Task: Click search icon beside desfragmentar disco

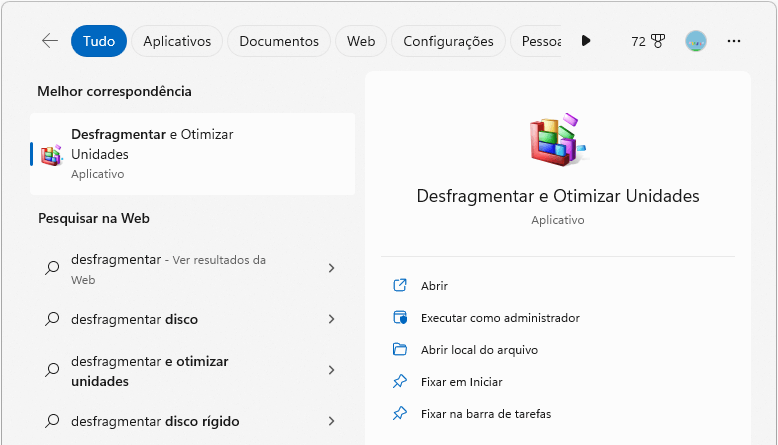Action: point(52,319)
